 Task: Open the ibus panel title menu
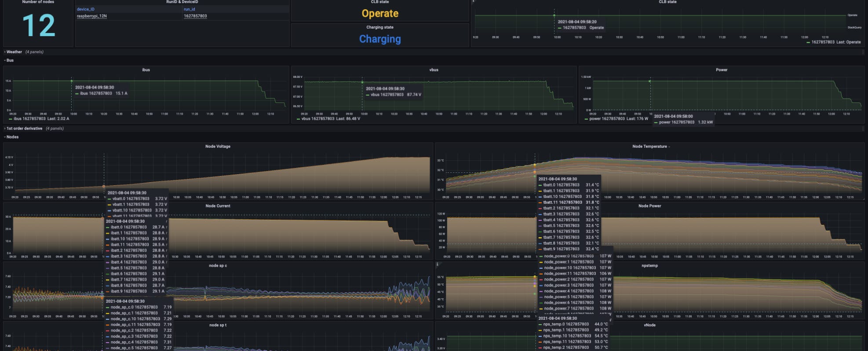[x=146, y=69]
